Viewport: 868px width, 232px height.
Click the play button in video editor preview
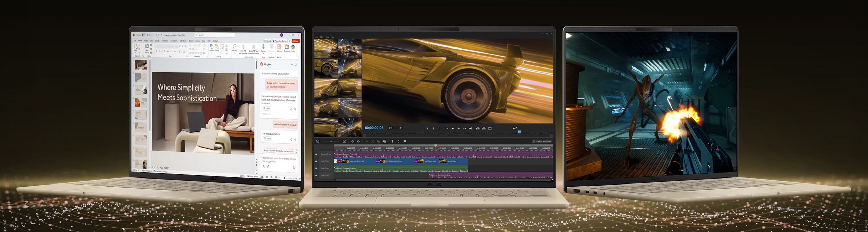tap(458, 128)
